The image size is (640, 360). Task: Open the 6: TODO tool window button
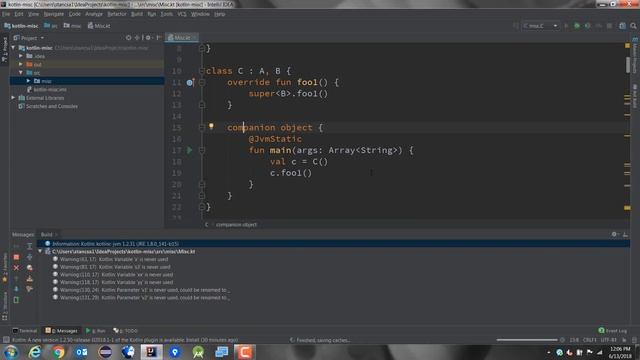(x=125, y=331)
